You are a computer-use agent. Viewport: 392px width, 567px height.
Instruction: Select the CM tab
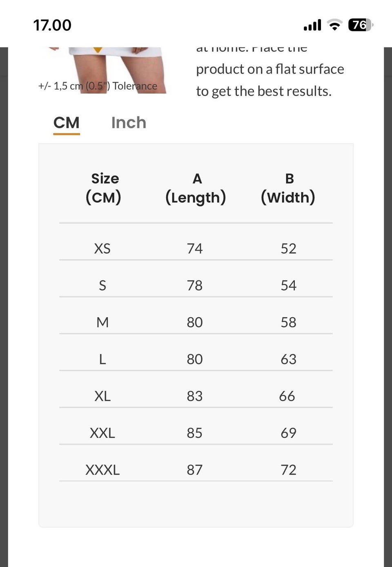[x=67, y=123]
